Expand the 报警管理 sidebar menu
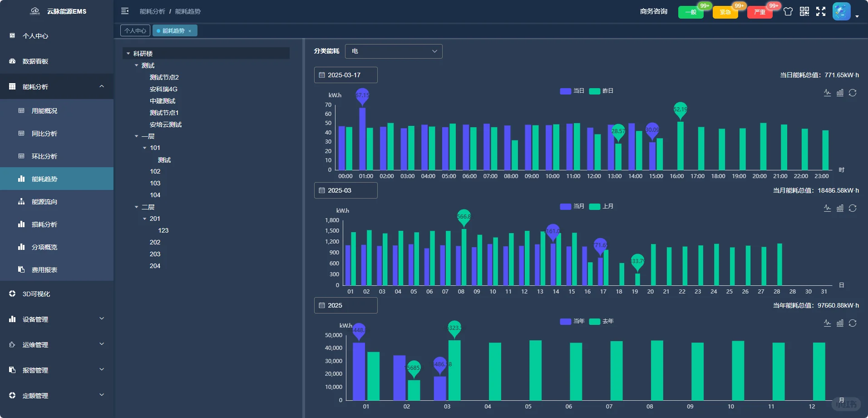The image size is (868, 418). (57, 370)
